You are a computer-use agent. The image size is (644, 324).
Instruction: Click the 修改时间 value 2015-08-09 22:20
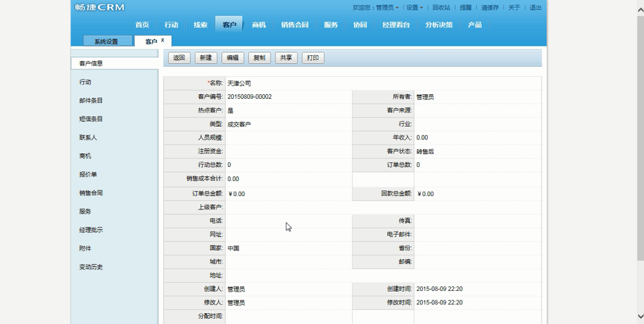click(x=440, y=302)
